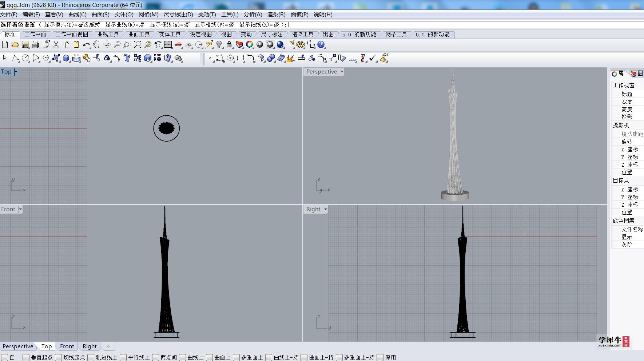Screen dimensions: 644x361
Task: Switch to the 网格工具 toolbar tab
Action: [x=396, y=34]
